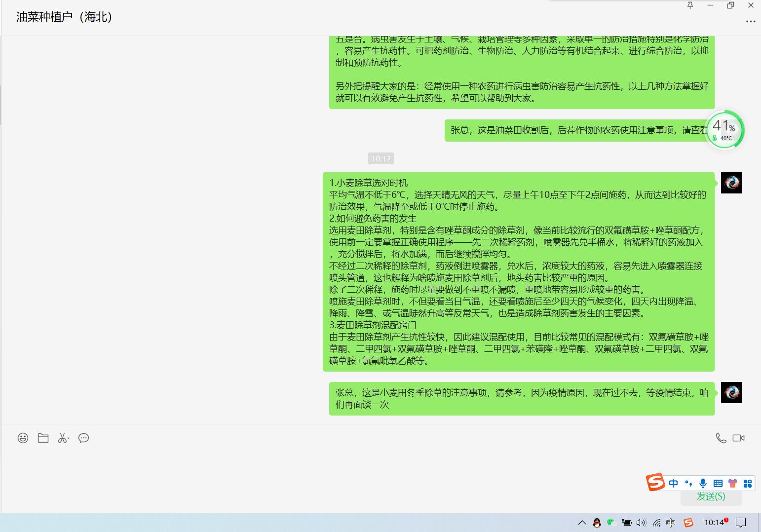761x532 pixels.
Task: Open QQ penguin tray icon
Action: click(597, 523)
